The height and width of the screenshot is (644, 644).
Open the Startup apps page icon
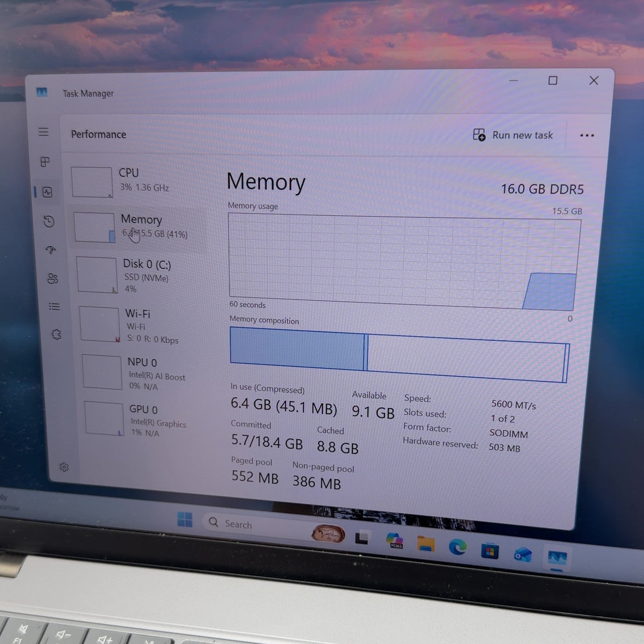[51, 250]
